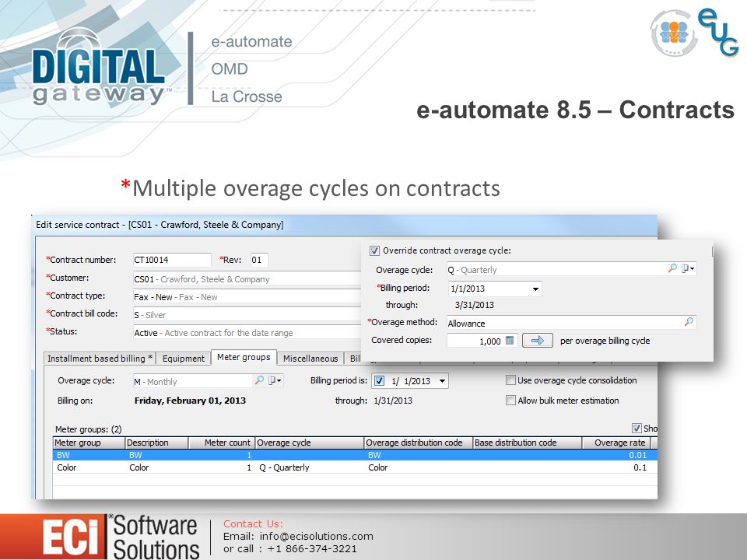Expand the Billing period is date dropdown arrow
The image size is (747, 560).
click(x=442, y=381)
